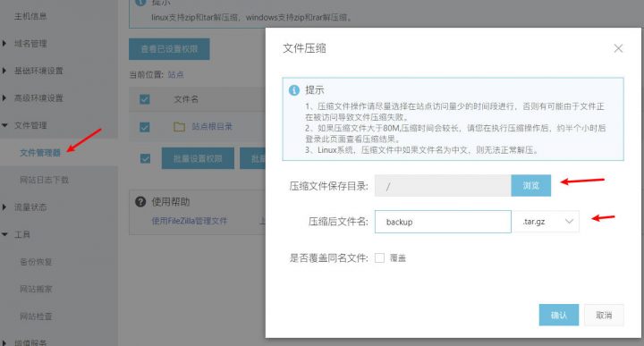Toggle checkbox next to 批量设置权限 button
The width and height of the screenshot is (644, 346).
(145, 158)
